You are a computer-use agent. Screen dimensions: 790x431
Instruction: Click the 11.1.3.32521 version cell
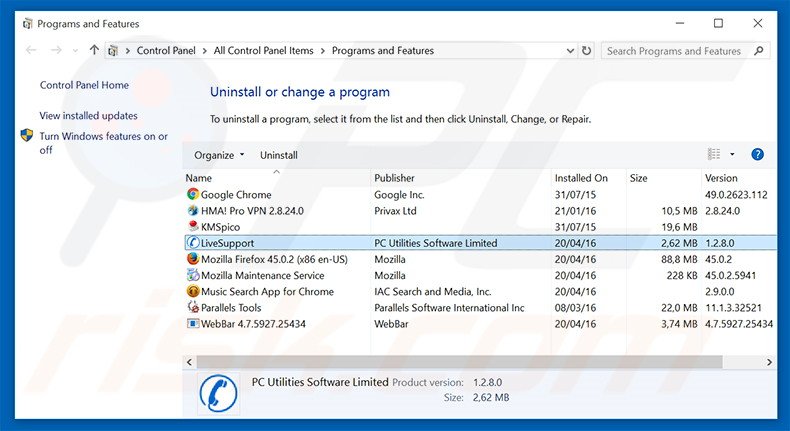733,307
